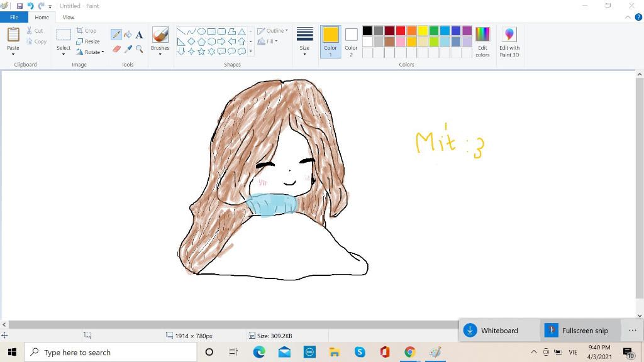
Task: Open the shape Fill dropdown
Action: point(267,41)
